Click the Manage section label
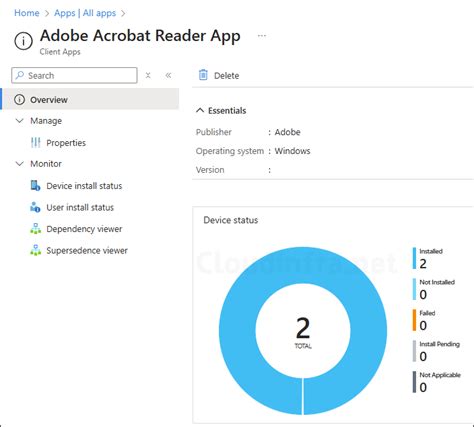The height and width of the screenshot is (427, 474). click(46, 121)
